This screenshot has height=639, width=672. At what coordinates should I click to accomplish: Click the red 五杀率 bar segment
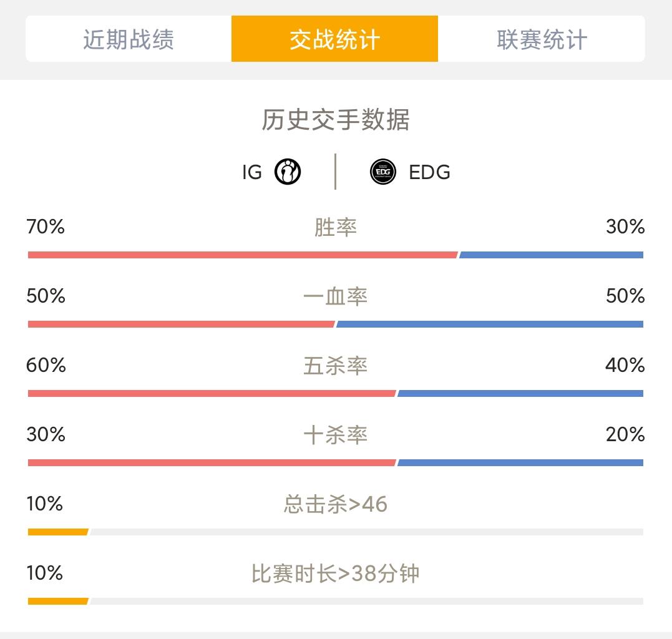pos(212,393)
